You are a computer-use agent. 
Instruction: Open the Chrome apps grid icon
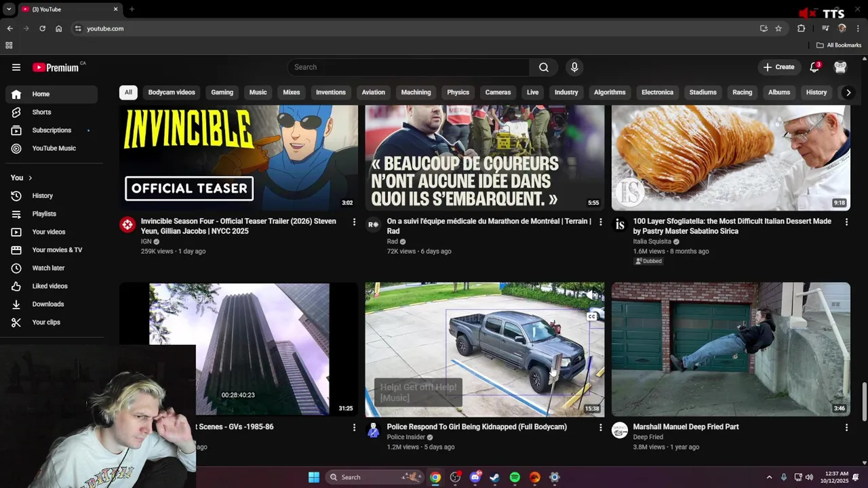coord(9,45)
